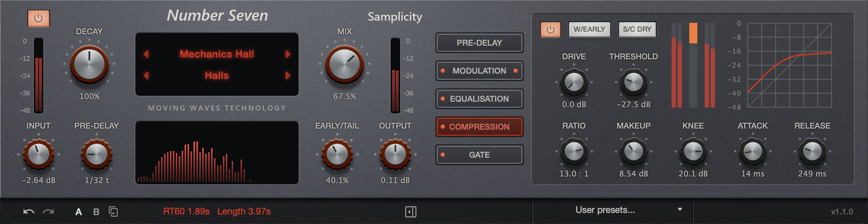Switch to preset slot B

click(x=96, y=212)
